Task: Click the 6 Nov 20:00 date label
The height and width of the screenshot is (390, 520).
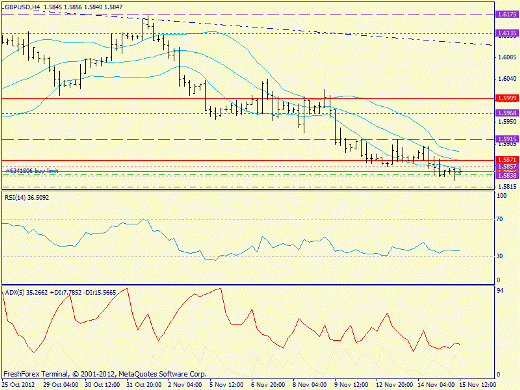Action: 268,385
